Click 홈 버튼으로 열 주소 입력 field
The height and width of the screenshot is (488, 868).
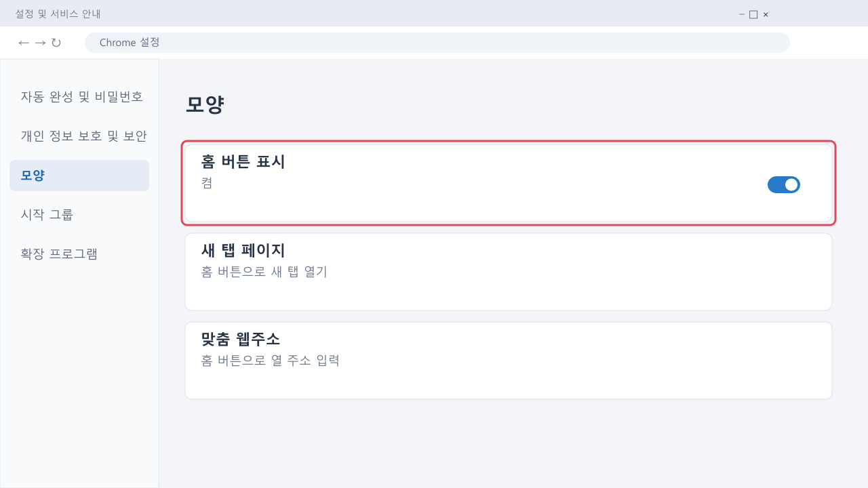(271, 361)
